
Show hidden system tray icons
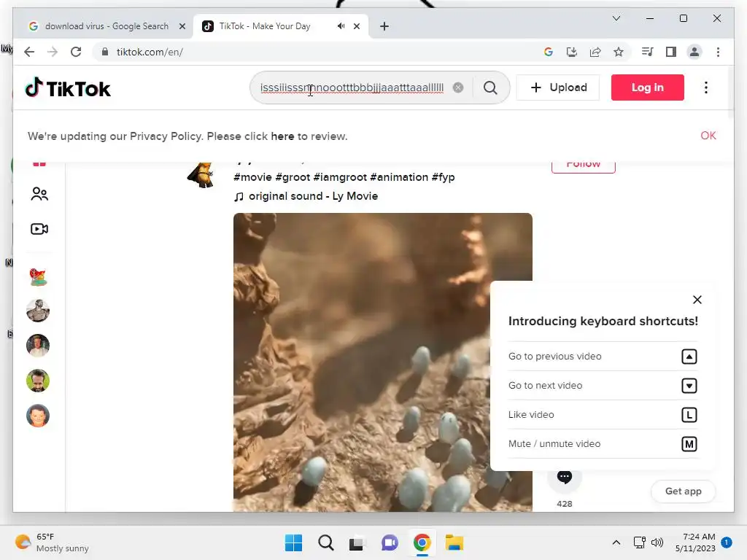[616, 542]
